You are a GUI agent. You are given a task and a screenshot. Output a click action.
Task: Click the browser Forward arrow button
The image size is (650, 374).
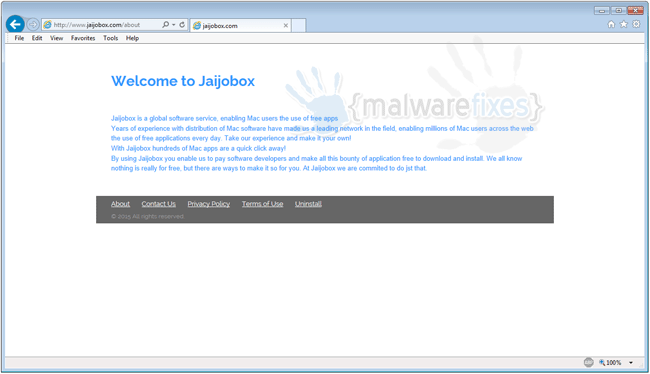coord(33,25)
